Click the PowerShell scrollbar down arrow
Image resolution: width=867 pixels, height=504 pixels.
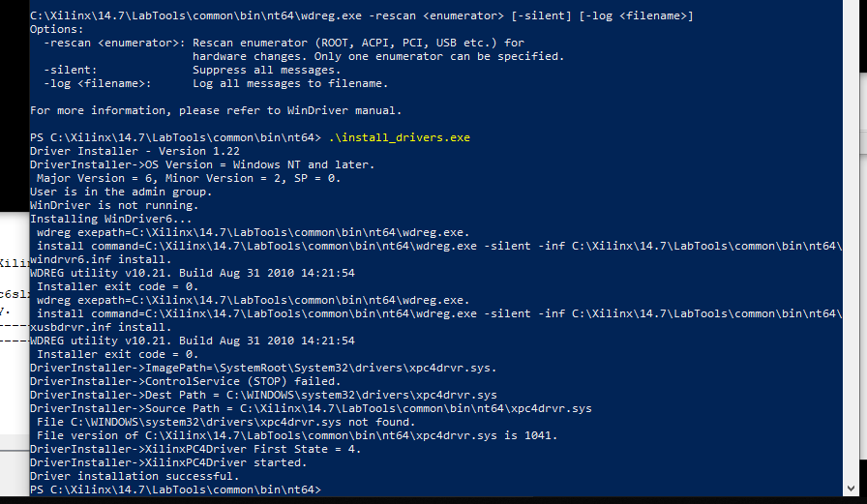point(851,489)
